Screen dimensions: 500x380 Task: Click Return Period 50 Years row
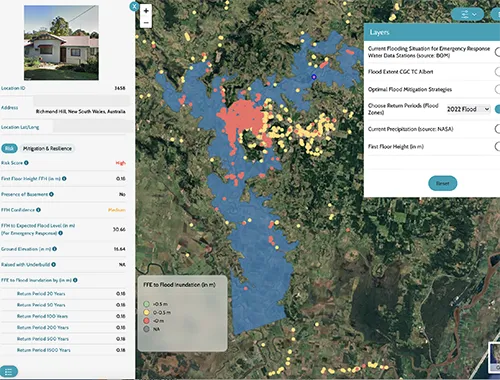point(63,305)
